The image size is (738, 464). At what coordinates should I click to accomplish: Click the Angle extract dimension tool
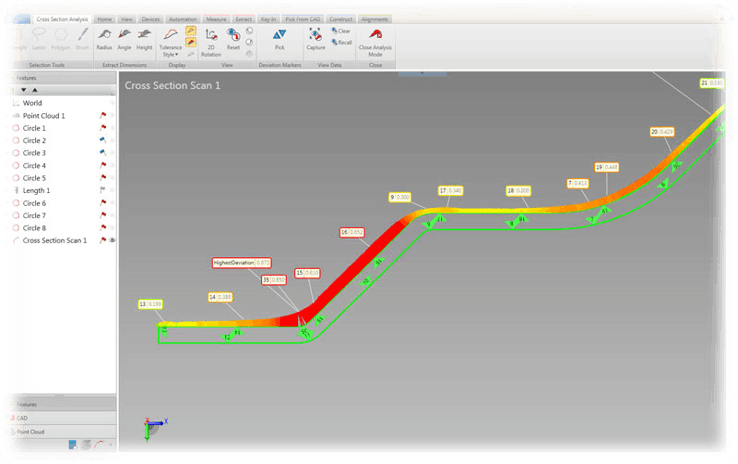pyautogui.click(x=124, y=39)
